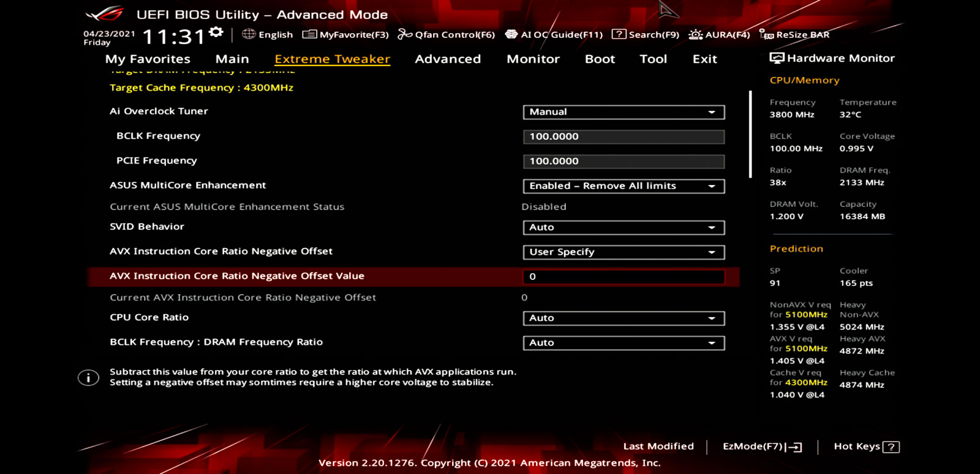Screen dimensions: 980x474
Task: Click Last Modified button
Action: (x=658, y=446)
